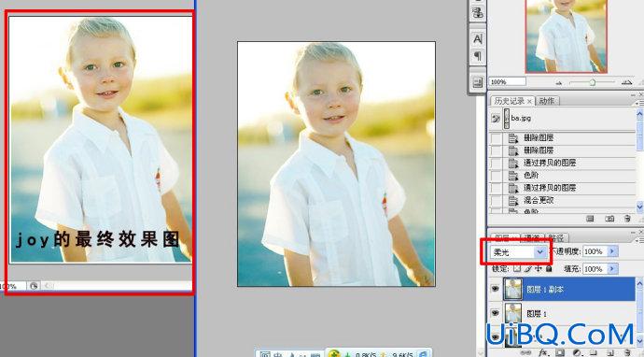Open the Paragraph panel icon
Screen dimensions: 644x357
point(478,55)
